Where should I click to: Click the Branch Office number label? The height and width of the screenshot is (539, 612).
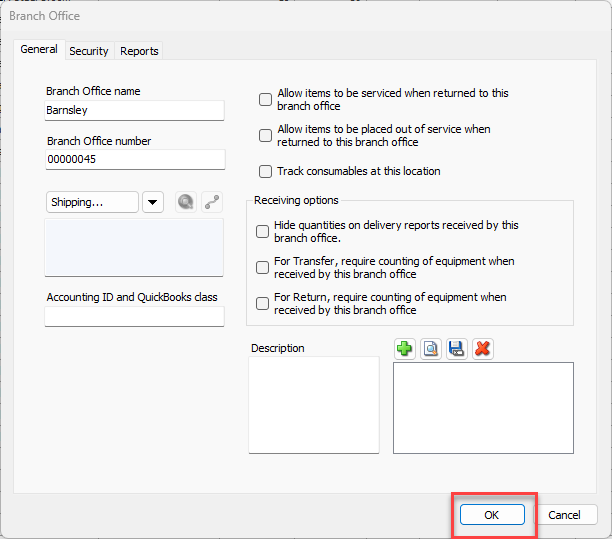(x=99, y=141)
